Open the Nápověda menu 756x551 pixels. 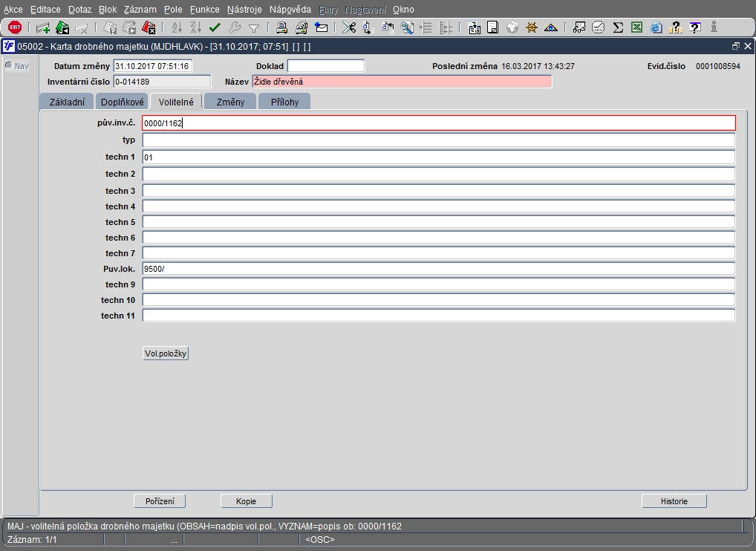coord(290,10)
